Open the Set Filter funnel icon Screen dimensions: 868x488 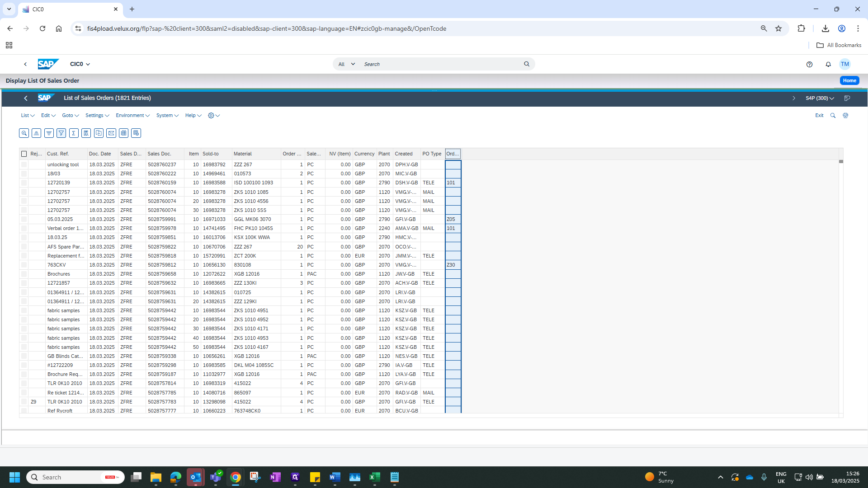coord(61,133)
